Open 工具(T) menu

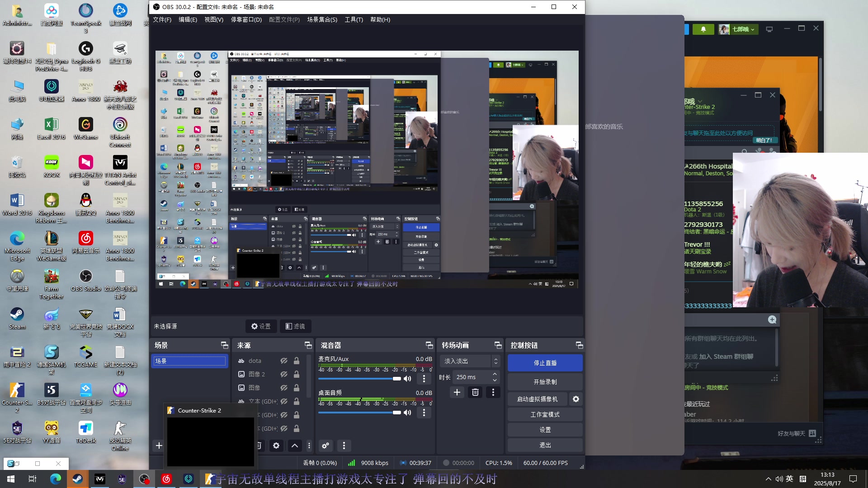click(354, 19)
